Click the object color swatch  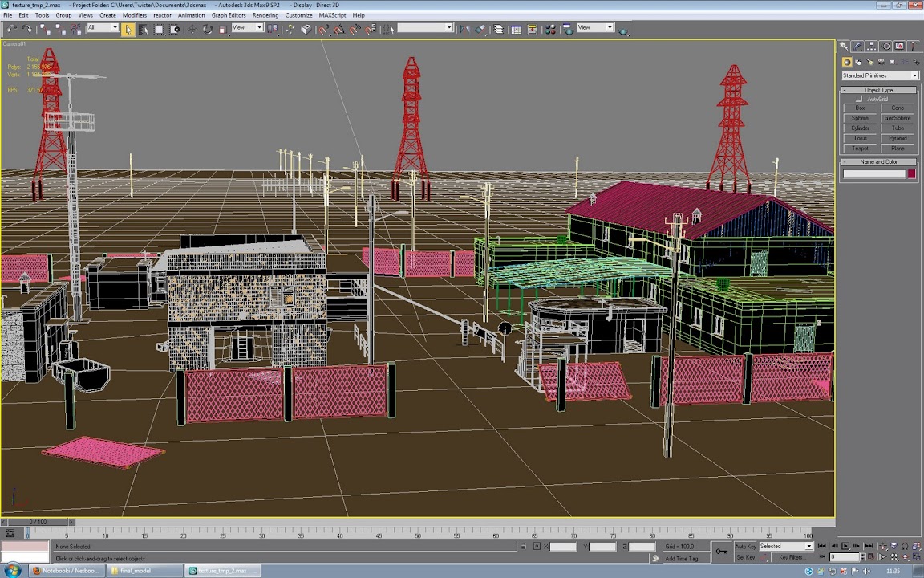[911, 174]
